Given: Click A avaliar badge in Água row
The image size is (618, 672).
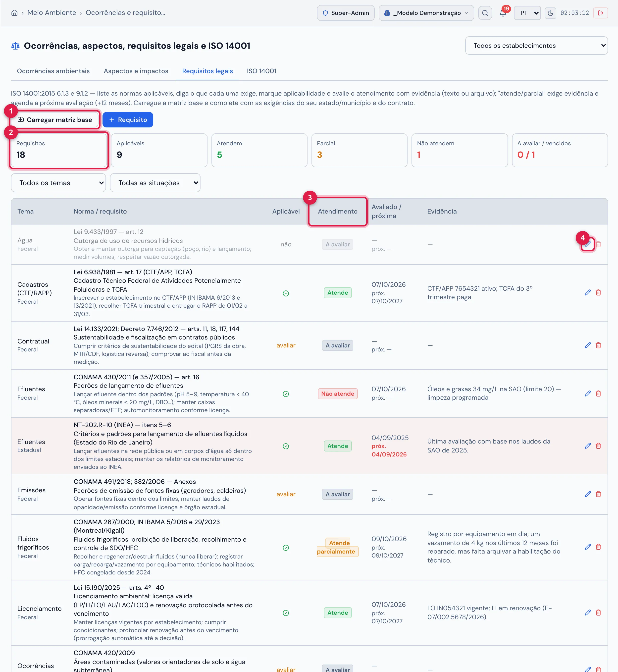Looking at the screenshot, I should (x=337, y=244).
